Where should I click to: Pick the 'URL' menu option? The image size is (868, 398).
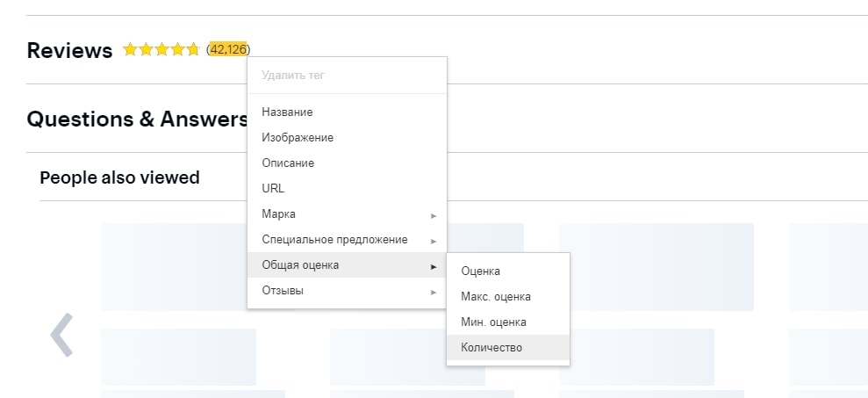tap(273, 189)
